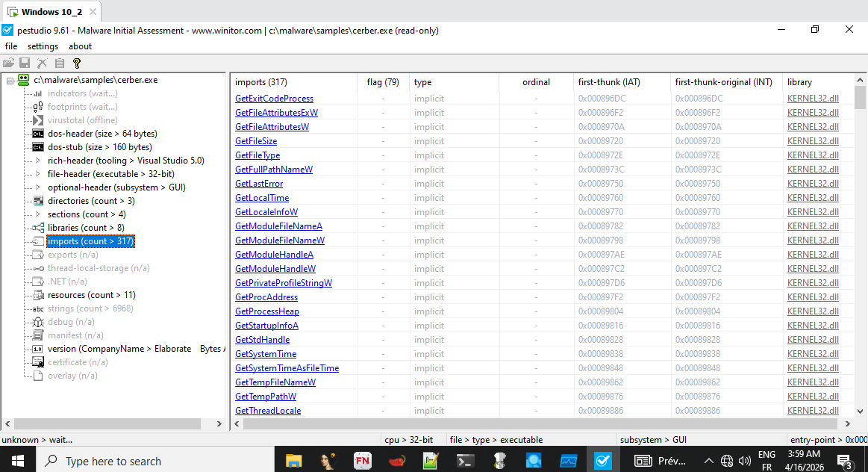
Task: Click the open file toolbar icon
Action: click(x=8, y=63)
